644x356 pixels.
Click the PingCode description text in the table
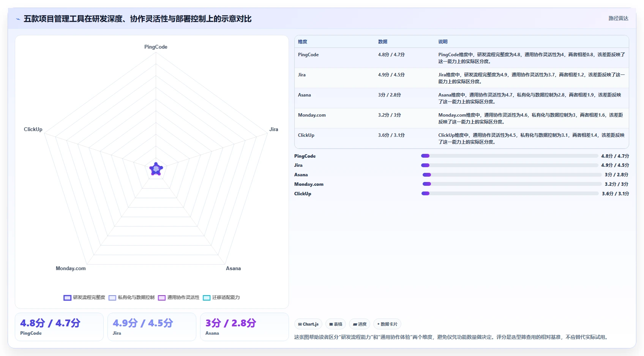coord(532,58)
